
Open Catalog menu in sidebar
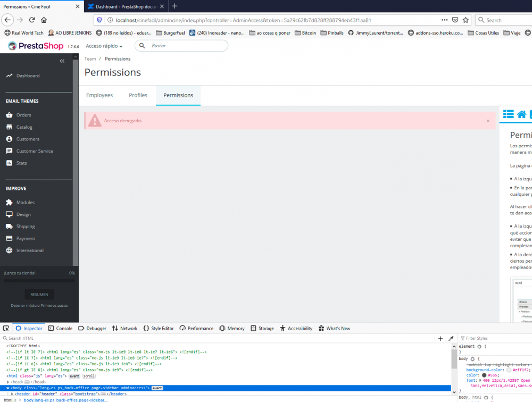[24, 127]
